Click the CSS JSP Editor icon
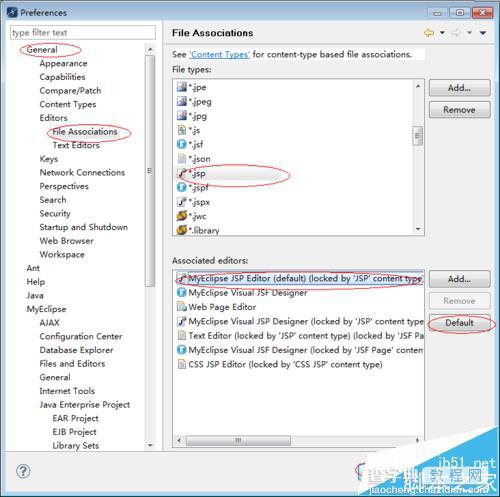Screen dimensions: 500x497 [x=182, y=364]
